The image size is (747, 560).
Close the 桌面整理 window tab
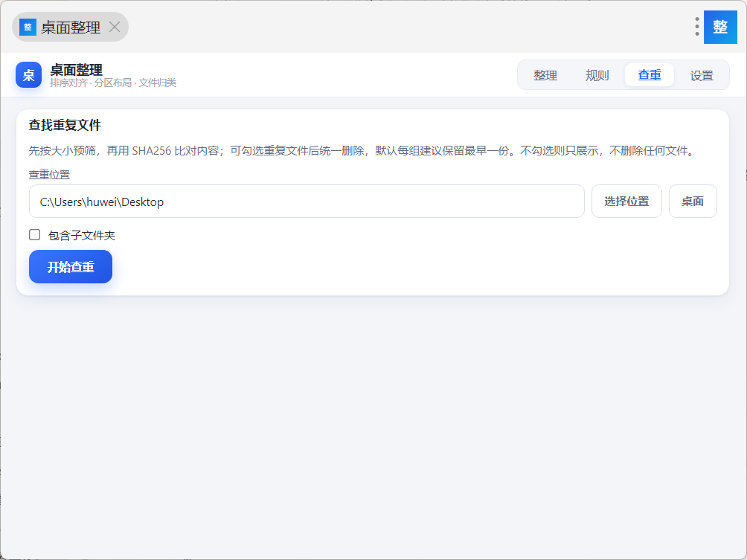click(115, 27)
